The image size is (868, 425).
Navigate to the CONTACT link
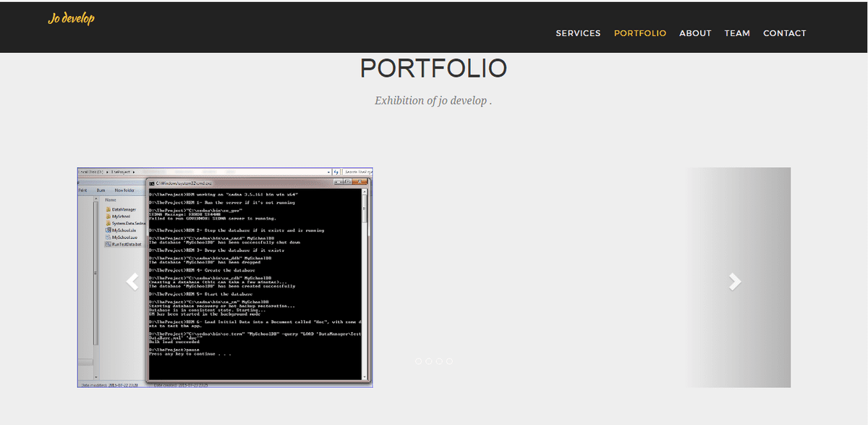click(784, 33)
